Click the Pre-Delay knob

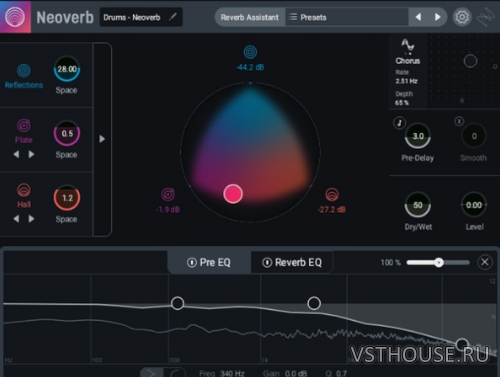pyautogui.click(x=418, y=136)
